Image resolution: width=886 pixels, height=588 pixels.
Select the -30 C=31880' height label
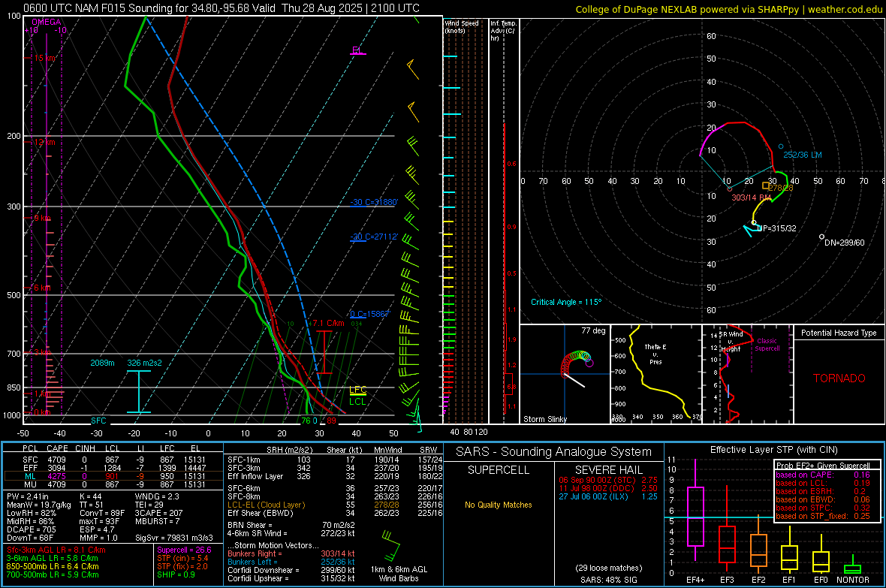(374, 203)
